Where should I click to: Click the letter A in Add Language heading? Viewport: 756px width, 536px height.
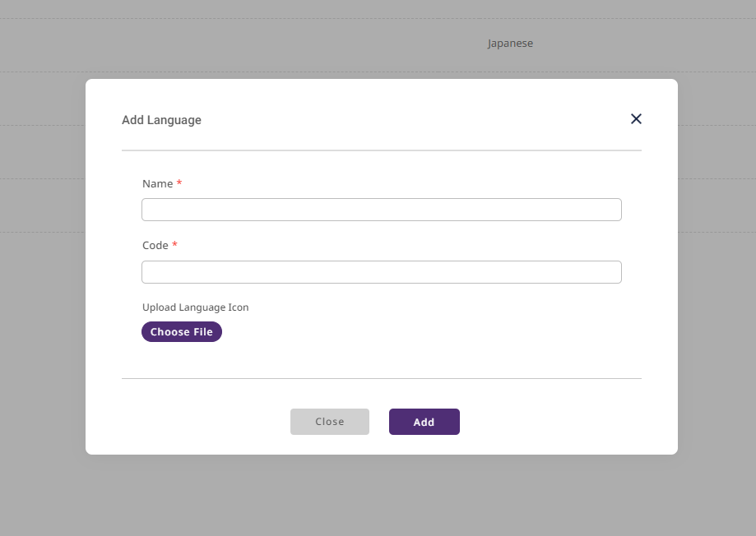pos(126,120)
